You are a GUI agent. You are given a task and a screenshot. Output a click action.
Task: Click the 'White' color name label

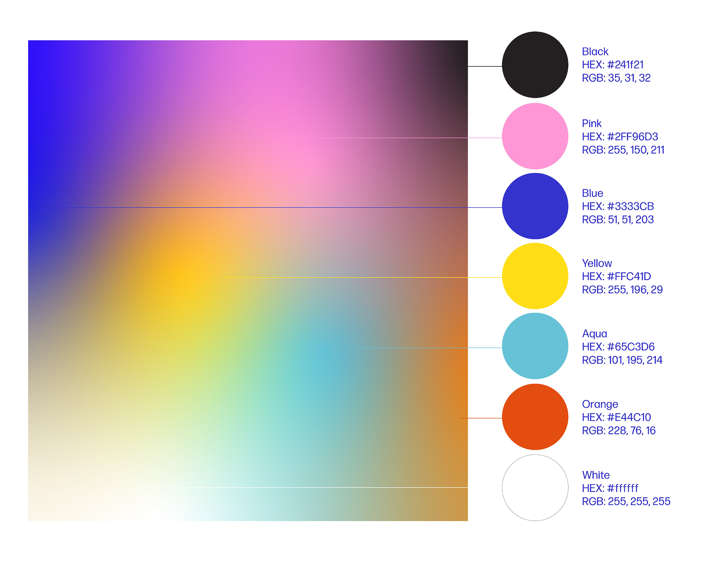[x=596, y=475]
